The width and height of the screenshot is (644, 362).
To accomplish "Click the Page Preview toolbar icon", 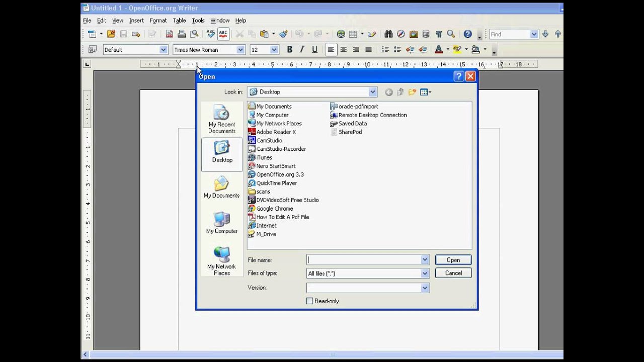I will tap(194, 34).
